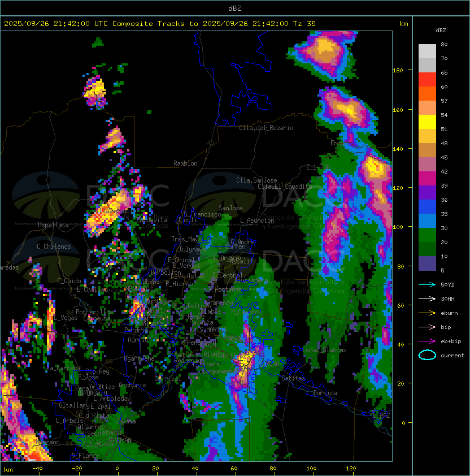This screenshot has width=470, height=476.
Task: Click the yellow eburn arrow legend icon
Action: (427, 313)
